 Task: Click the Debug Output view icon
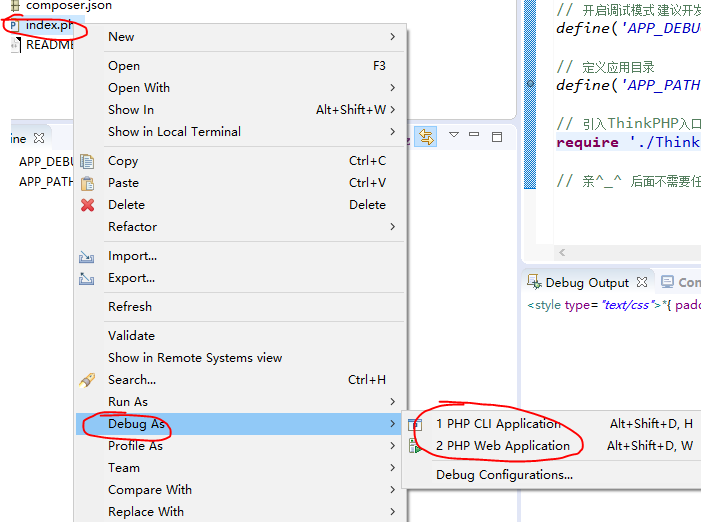click(x=534, y=282)
